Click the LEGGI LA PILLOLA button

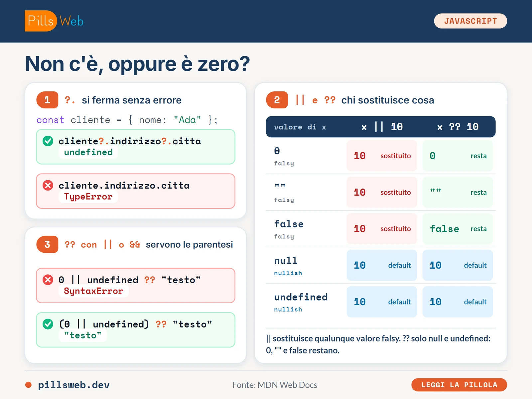[459, 385]
